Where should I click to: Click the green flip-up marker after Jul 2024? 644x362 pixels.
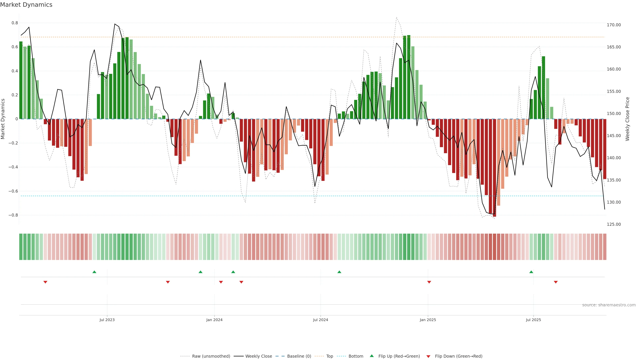point(339,272)
